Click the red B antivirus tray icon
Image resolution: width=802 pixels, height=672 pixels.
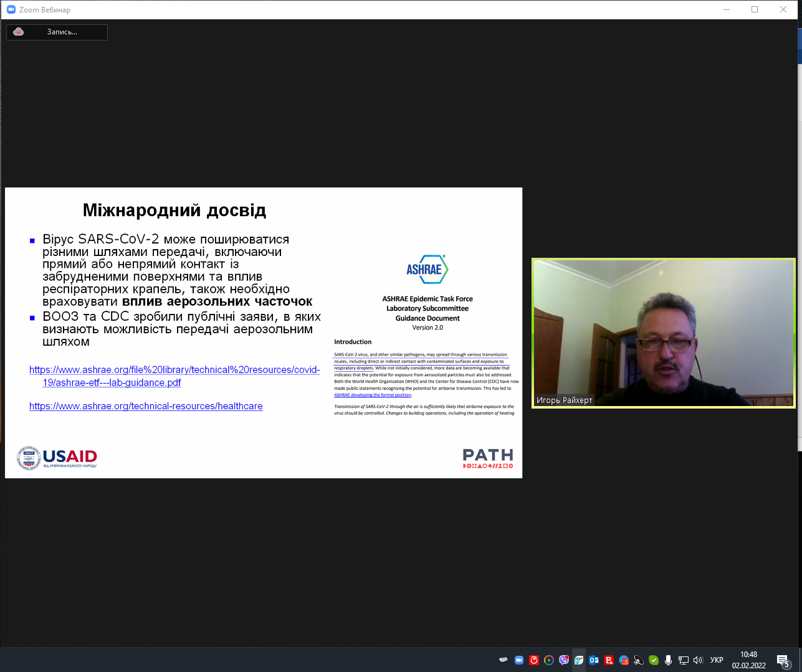[609, 660]
